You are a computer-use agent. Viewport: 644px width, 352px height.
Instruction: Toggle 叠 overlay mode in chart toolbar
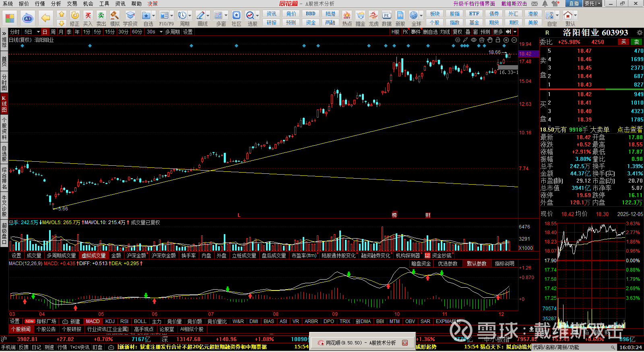[468, 32]
